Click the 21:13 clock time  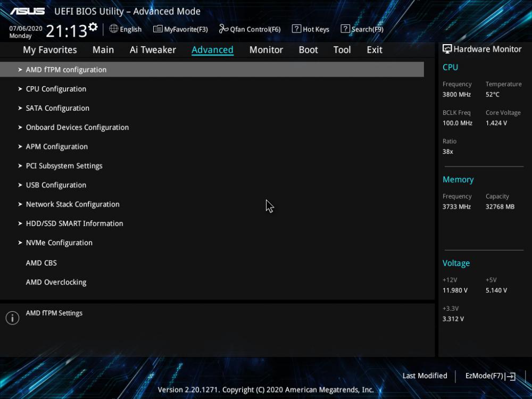66,31
